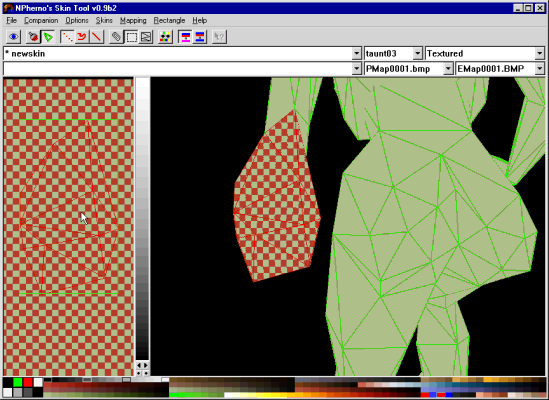
Task: Click the colored dots palette icon
Action: [x=165, y=37]
